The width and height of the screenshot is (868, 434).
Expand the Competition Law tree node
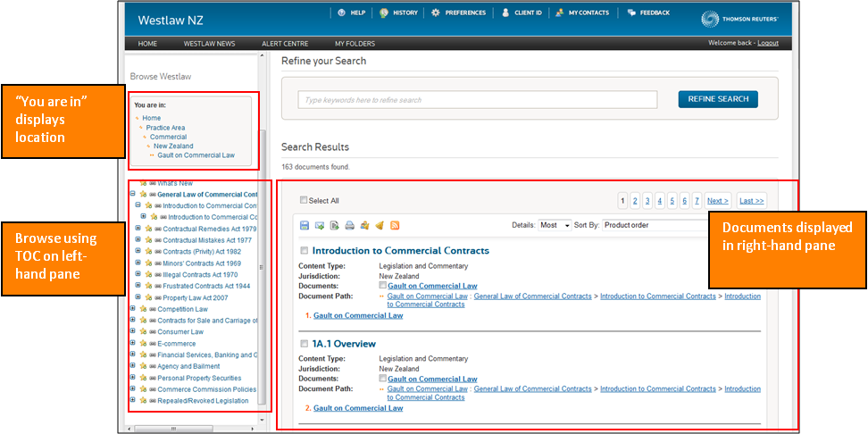[132, 309]
